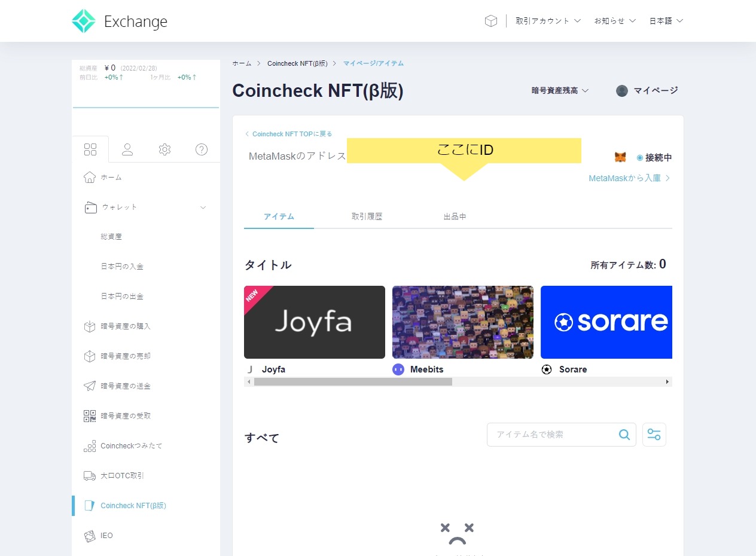Viewport: 756px width, 556px height.
Task: Click the Coincheck Exchange logo
Action: (120, 21)
